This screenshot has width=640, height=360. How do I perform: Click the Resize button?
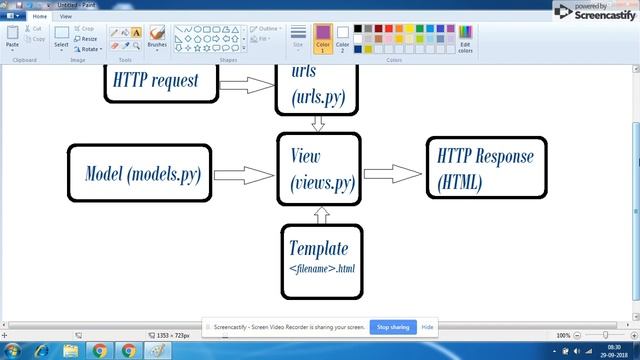[x=86, y=39]
